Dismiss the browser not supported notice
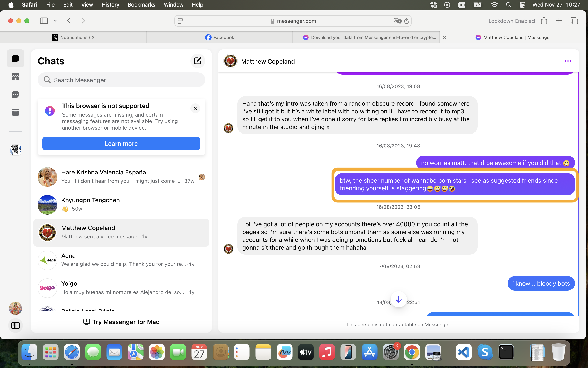Image resolution: width=588 pixels, height=368 pixels. click(x=195, y=108)
